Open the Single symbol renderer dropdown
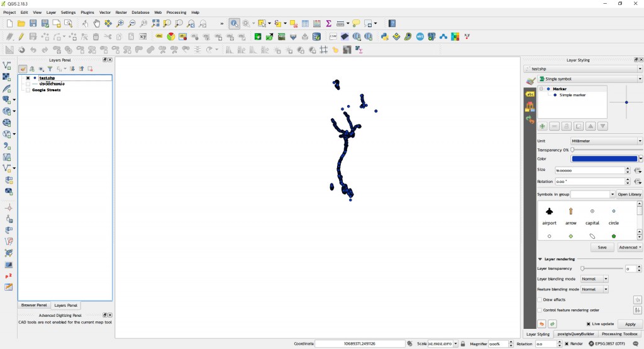Screen dimensions: 644x349 tap(589, 79)
